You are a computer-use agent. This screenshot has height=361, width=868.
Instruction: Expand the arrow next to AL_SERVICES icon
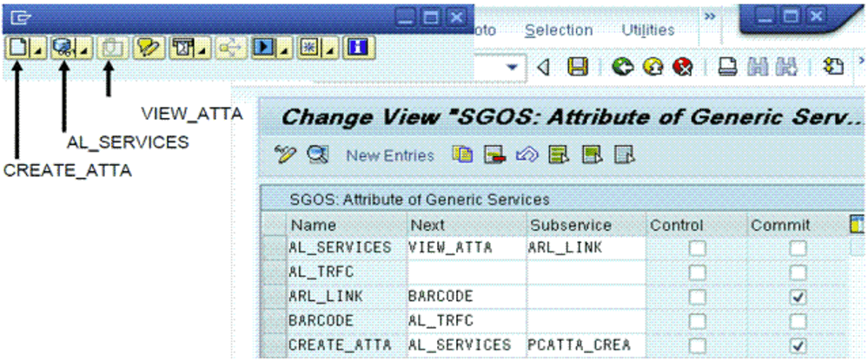tap(83, 48)
